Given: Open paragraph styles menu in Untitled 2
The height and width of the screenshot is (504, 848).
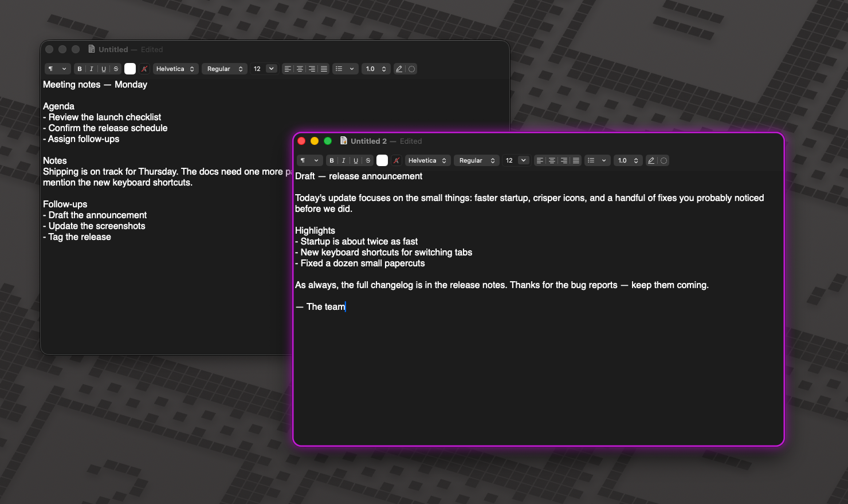Looking at the screenshot, I should [x=309, y=160].
